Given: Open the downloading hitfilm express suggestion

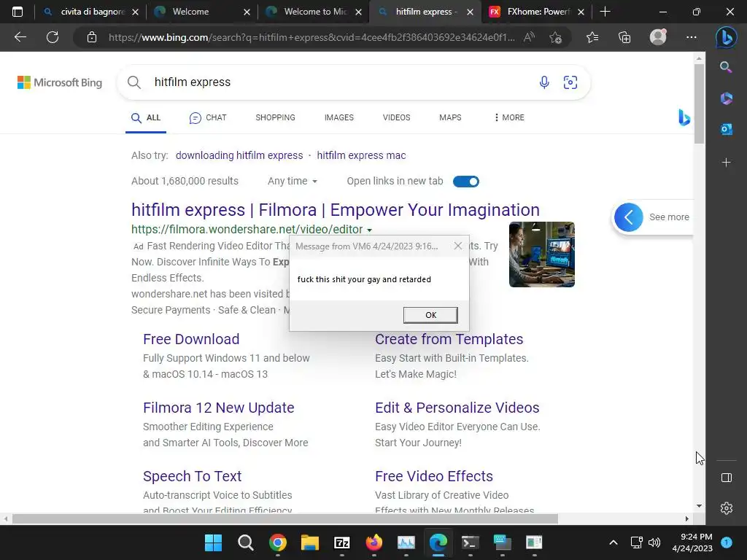Looking at the screenshot, I should 239,156.
